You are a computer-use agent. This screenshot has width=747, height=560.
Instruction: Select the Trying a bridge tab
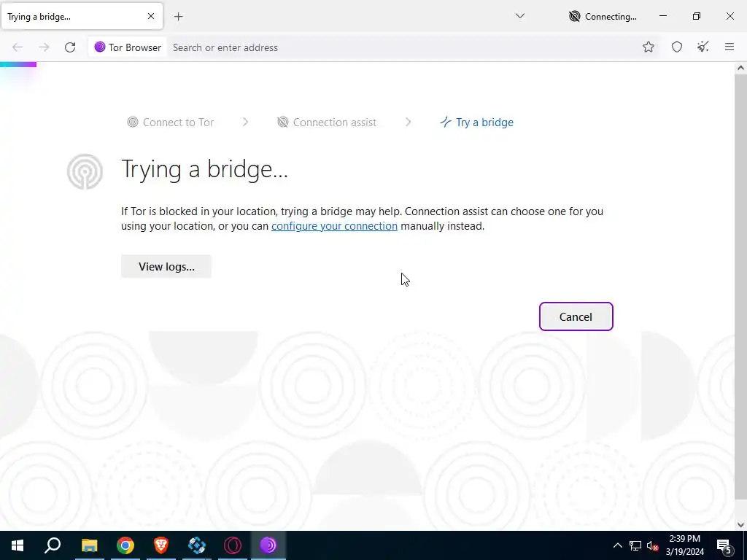(82, 17)
